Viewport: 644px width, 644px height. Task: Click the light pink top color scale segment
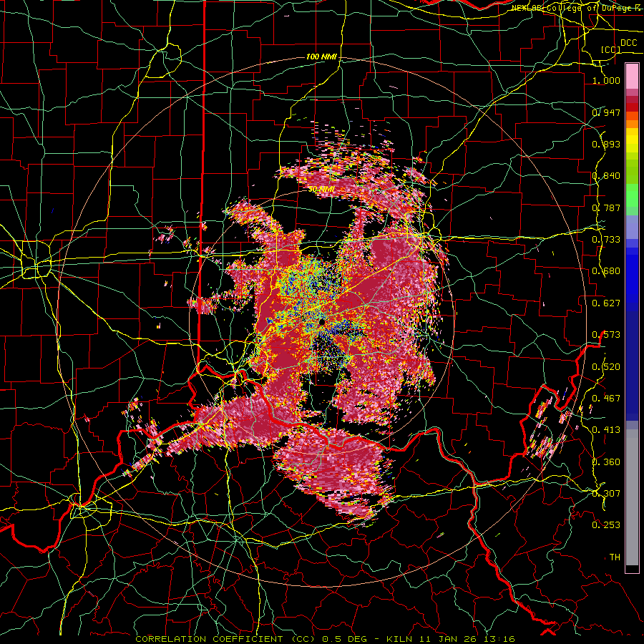(x=632, y=76)
